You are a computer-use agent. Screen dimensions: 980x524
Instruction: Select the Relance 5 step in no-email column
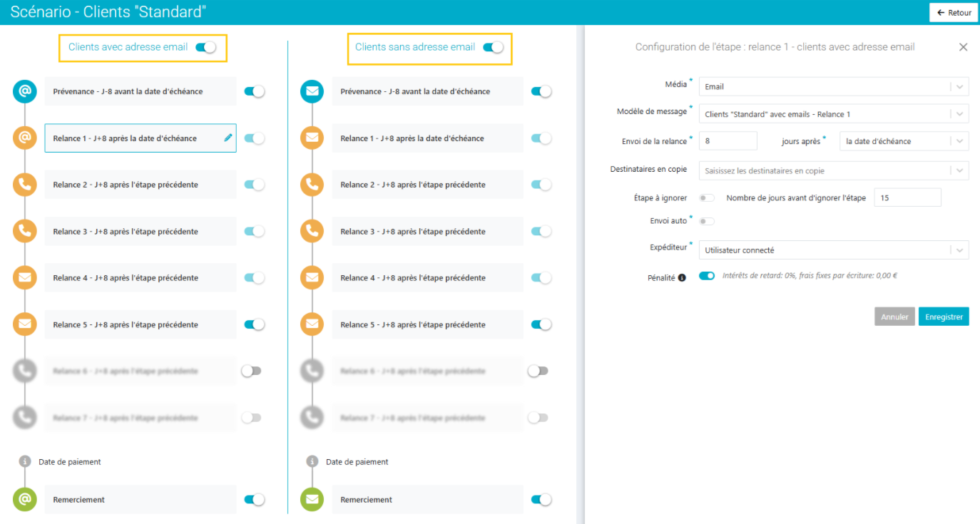tap(428, 324)
